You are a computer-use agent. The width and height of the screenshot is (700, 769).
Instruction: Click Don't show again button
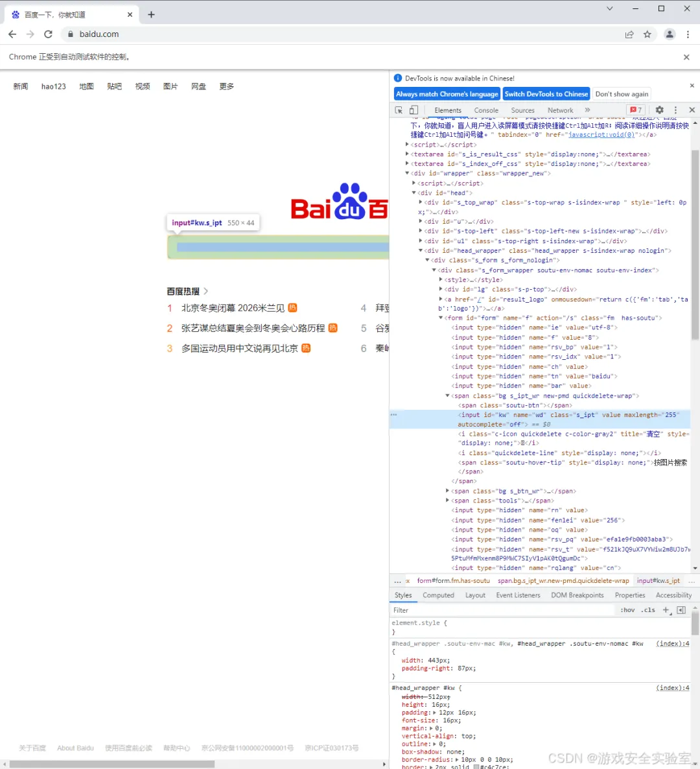coord(622,94)
